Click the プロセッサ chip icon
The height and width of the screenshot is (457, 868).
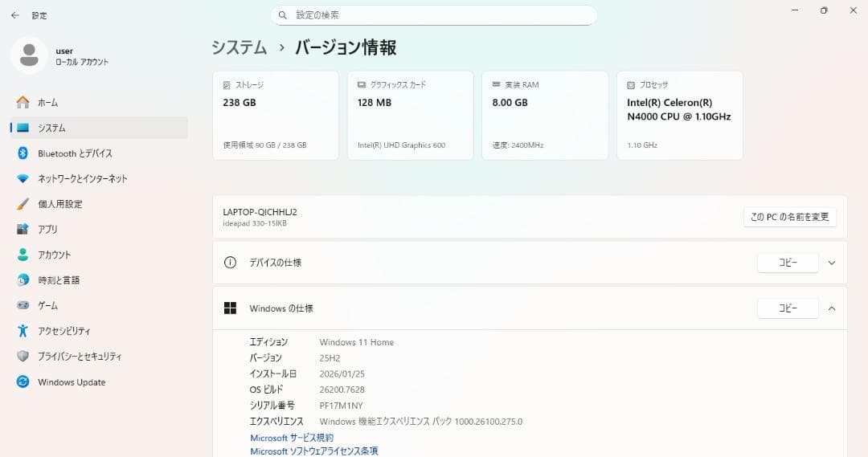pos(631,85)
